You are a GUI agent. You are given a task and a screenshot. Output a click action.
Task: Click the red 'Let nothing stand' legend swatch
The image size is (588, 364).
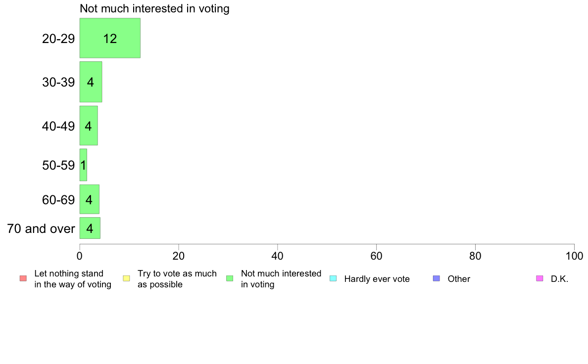point(23,278)
